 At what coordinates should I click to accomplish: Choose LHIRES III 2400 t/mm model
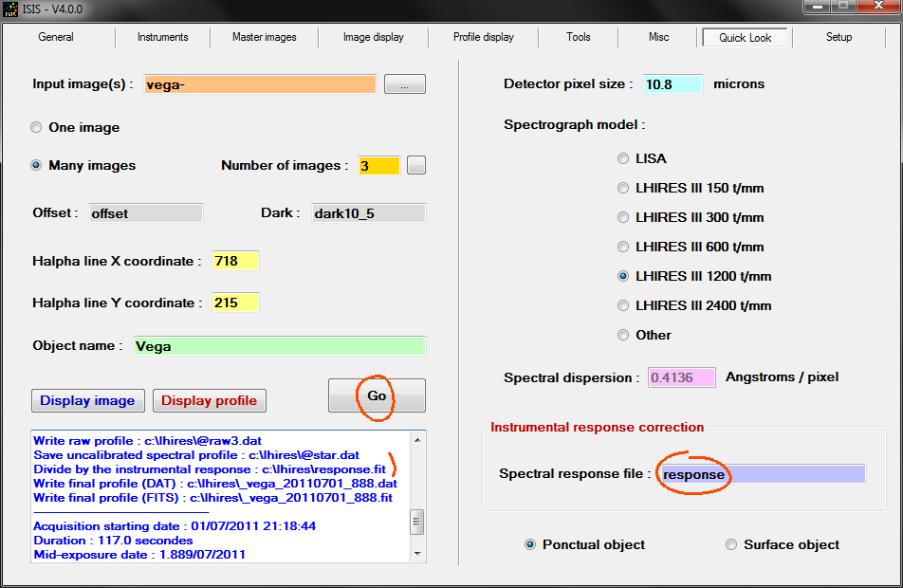pyautogui.click(x=623, y=305)
